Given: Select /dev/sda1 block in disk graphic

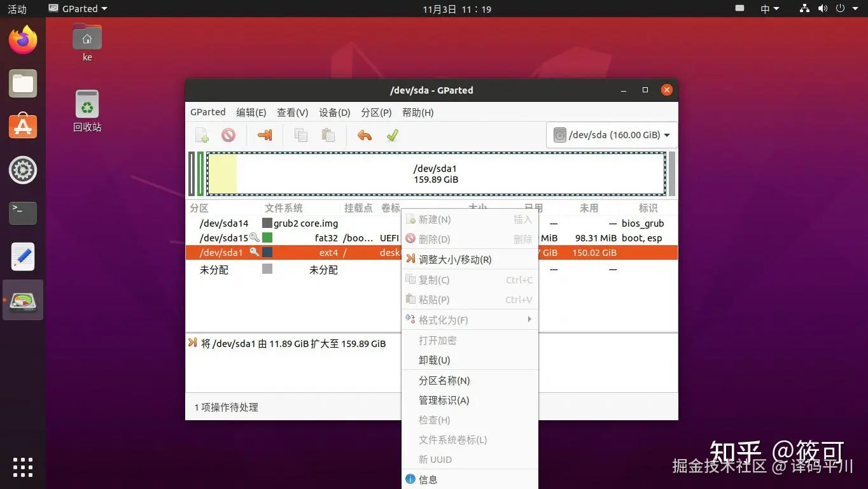Looking at the screenshot, I should coord(436,174).
